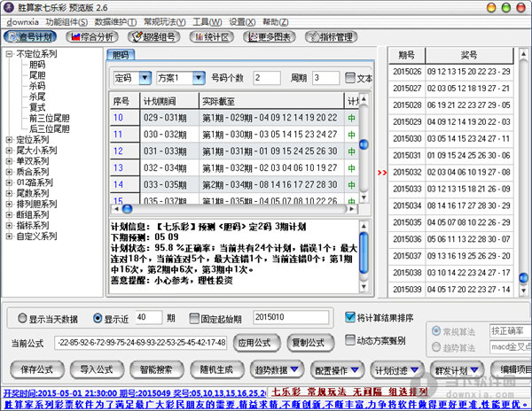
Task: Open the 定码 dropdown
Action: (x=145, y=78)
